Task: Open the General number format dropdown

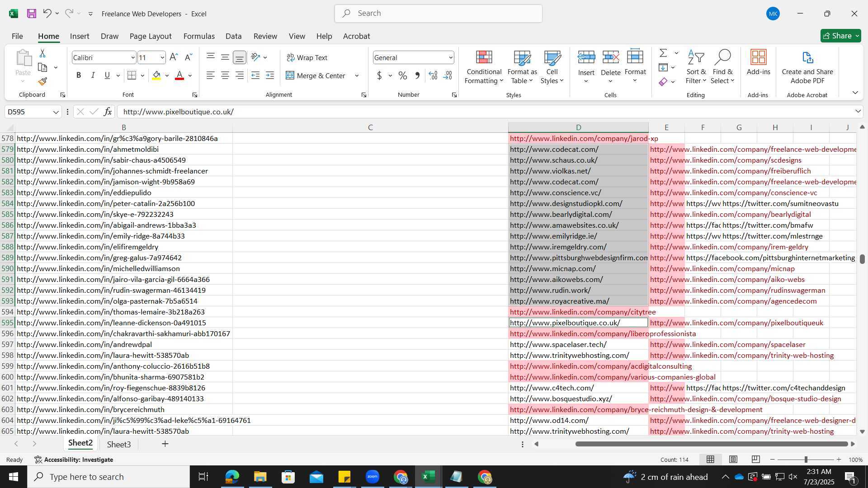Action: click(451, 57)
